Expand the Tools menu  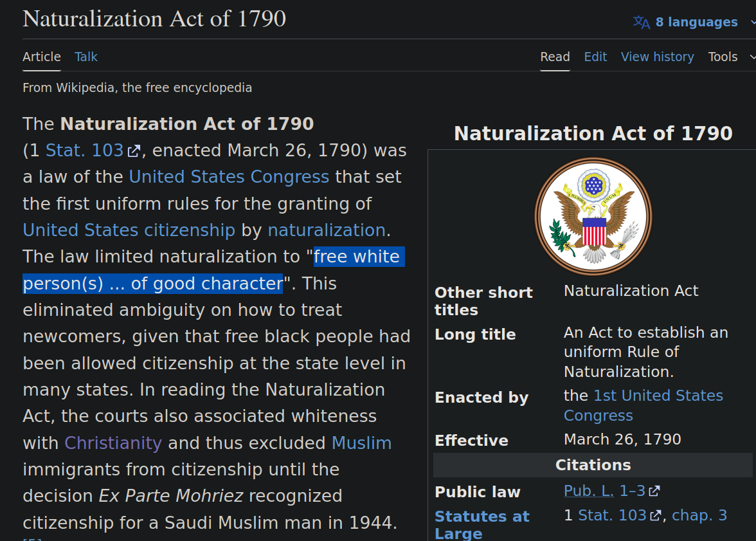[732, 57]
